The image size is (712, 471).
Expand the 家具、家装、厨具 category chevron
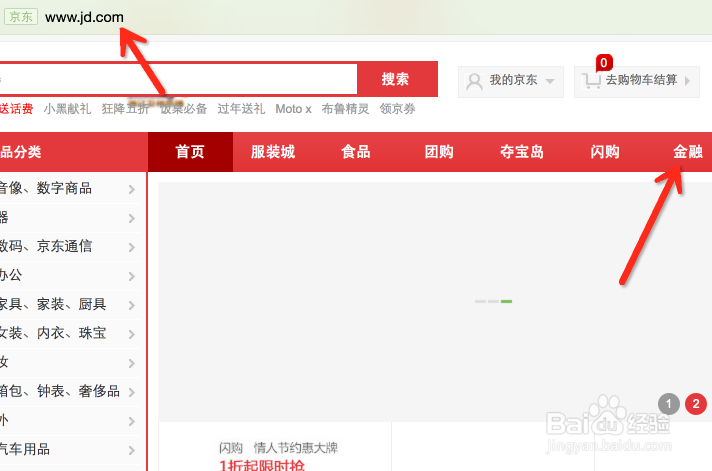point(132,305)
